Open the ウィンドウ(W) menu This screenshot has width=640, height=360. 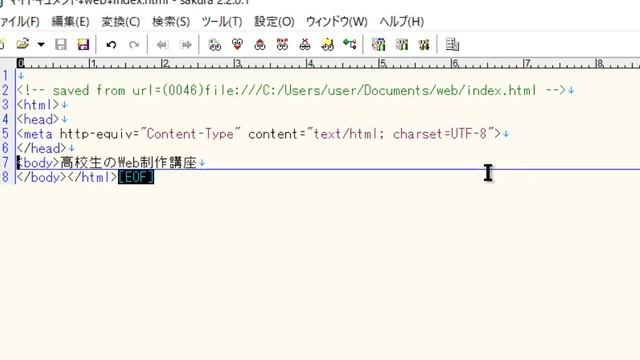click(337, 22)
